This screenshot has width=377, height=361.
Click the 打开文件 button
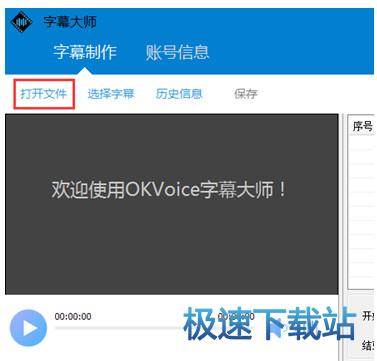click(x=44, y=94)
